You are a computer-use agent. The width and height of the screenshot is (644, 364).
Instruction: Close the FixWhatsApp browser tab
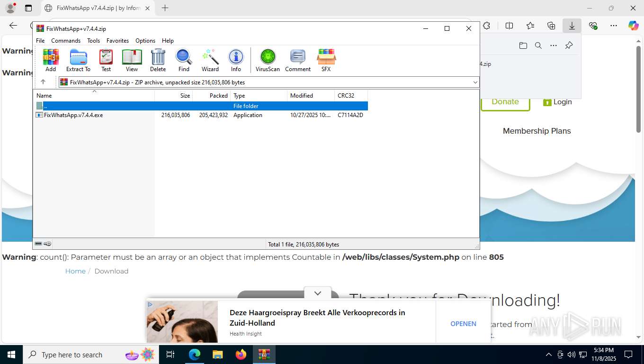(x=147, y=8)
